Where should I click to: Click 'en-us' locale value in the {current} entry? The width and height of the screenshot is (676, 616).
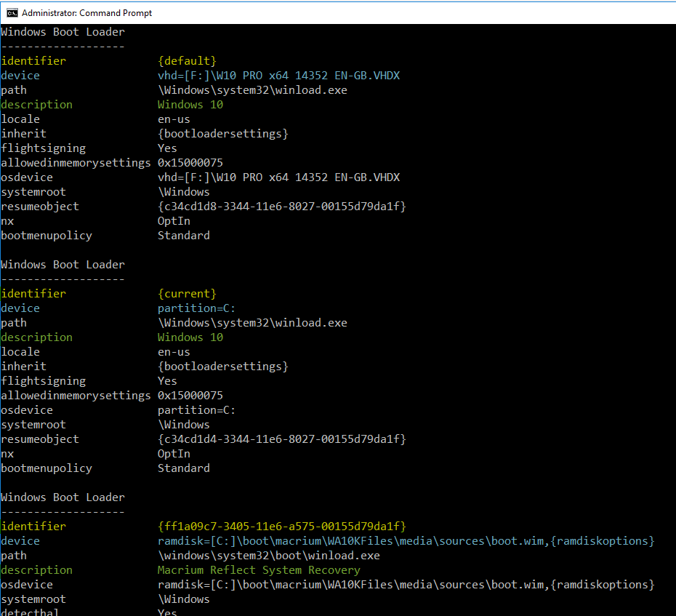tap(174, 352)
